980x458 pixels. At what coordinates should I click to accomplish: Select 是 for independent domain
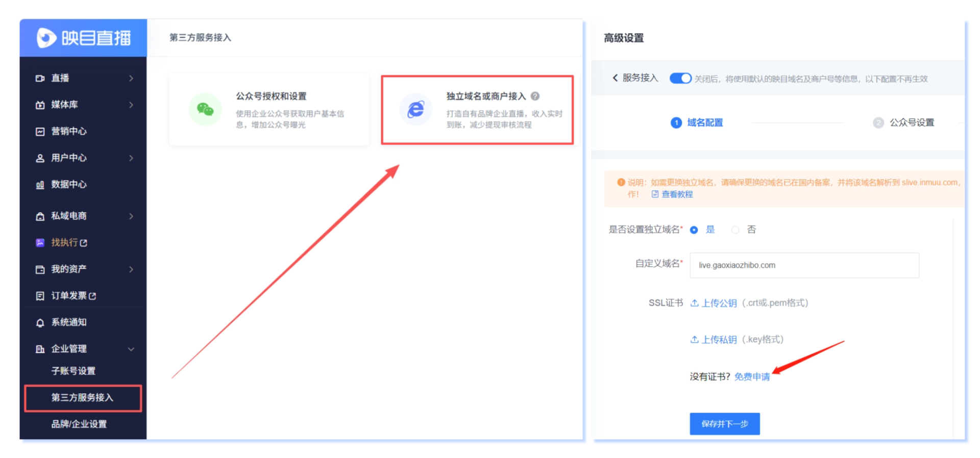(x=694, y=230)
